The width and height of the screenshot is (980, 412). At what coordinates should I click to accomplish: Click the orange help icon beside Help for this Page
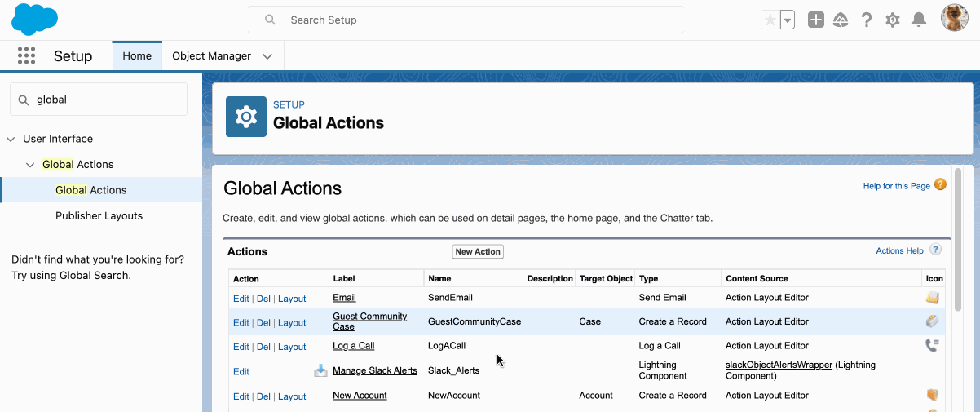[940, 185]
